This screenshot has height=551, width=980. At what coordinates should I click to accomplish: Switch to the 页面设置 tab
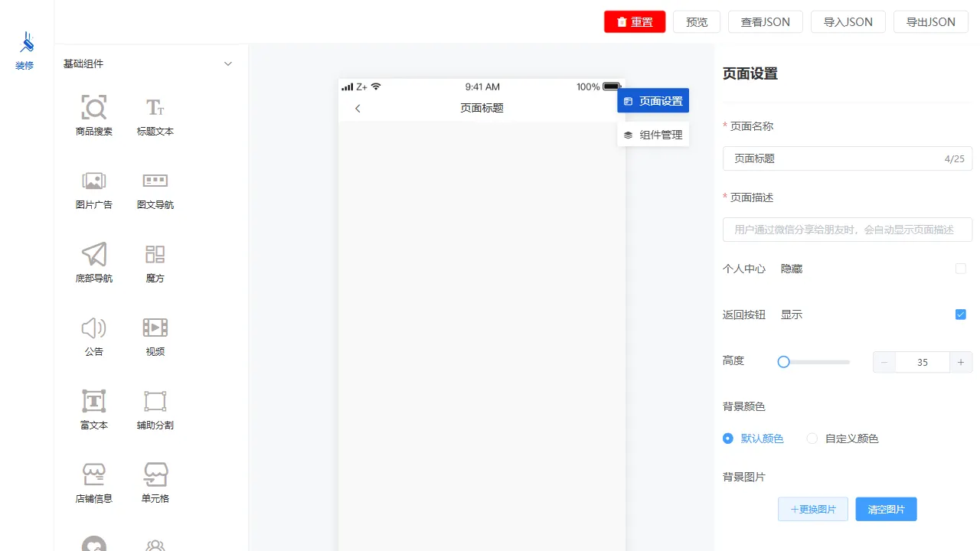tap(653, 101)
